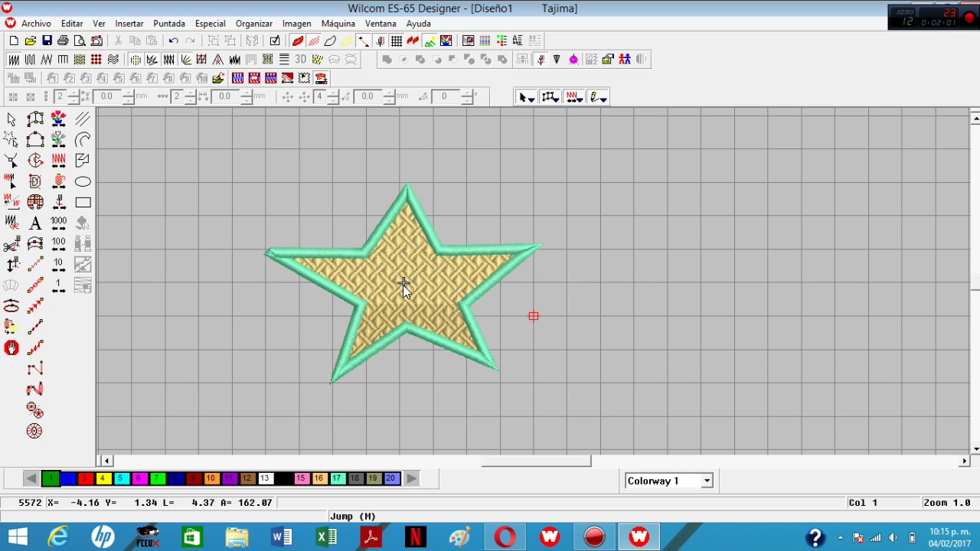The height and width of the screenshot is (551, 980).
Task: Open the pencil tool flyout dropdown
Action: [599, 97]
